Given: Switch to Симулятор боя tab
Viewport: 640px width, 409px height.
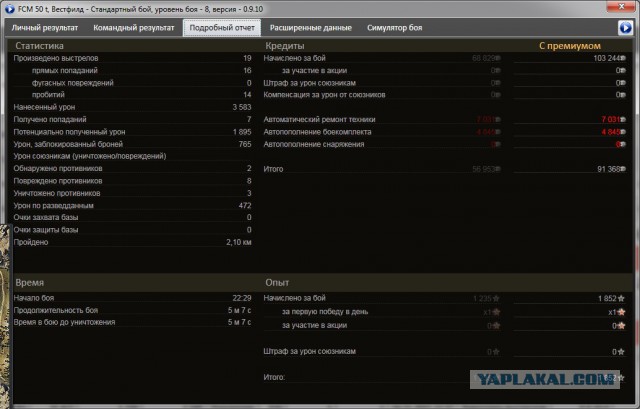Looking at the screenshot, I should (394, 28).
